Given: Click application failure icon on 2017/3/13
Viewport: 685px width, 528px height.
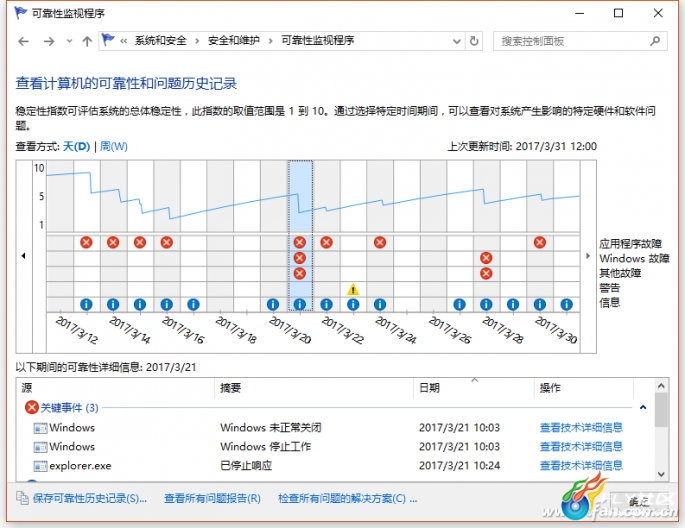Looking at the screenshot, I should click(86, 242).
